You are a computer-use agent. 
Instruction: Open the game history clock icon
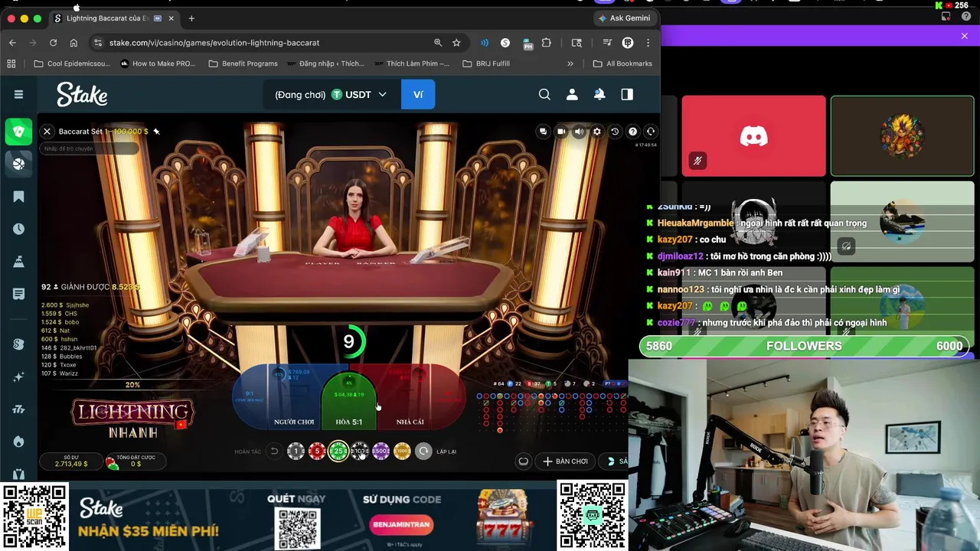(x=615, y=132)
